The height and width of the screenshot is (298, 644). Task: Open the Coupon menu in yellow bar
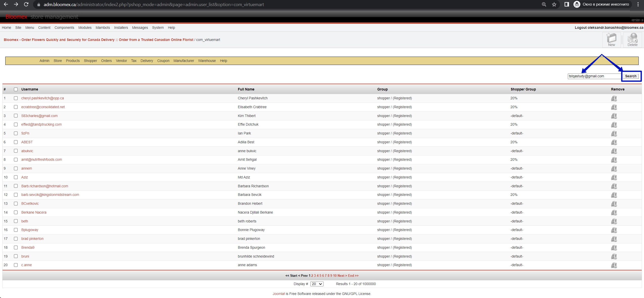[x=163, y=61]
